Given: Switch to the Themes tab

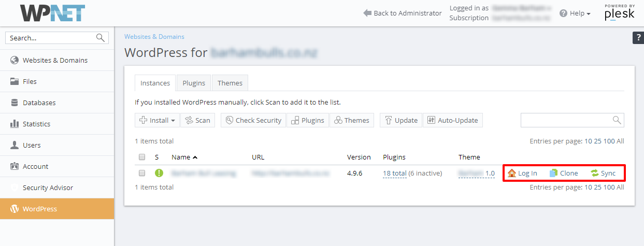Looking at the screenshot, I should tap(230, 83).
